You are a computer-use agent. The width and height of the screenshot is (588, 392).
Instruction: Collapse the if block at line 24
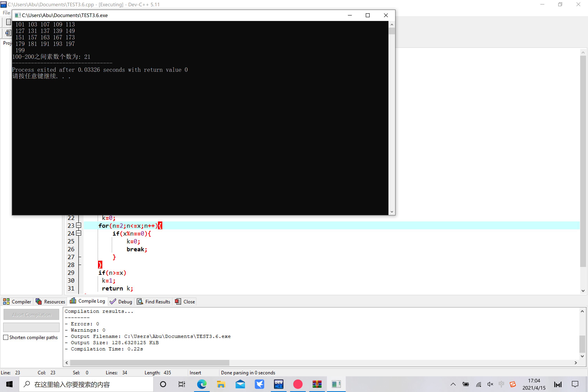point(79,233)
